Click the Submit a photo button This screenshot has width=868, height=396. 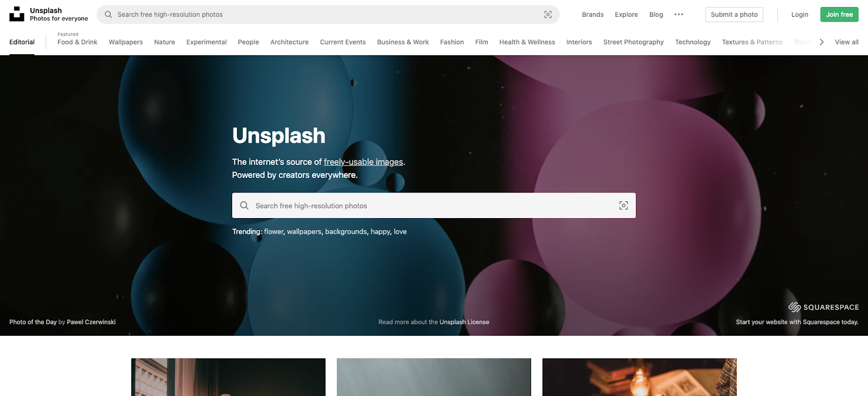pyautogui.click(x=734, y=15)
